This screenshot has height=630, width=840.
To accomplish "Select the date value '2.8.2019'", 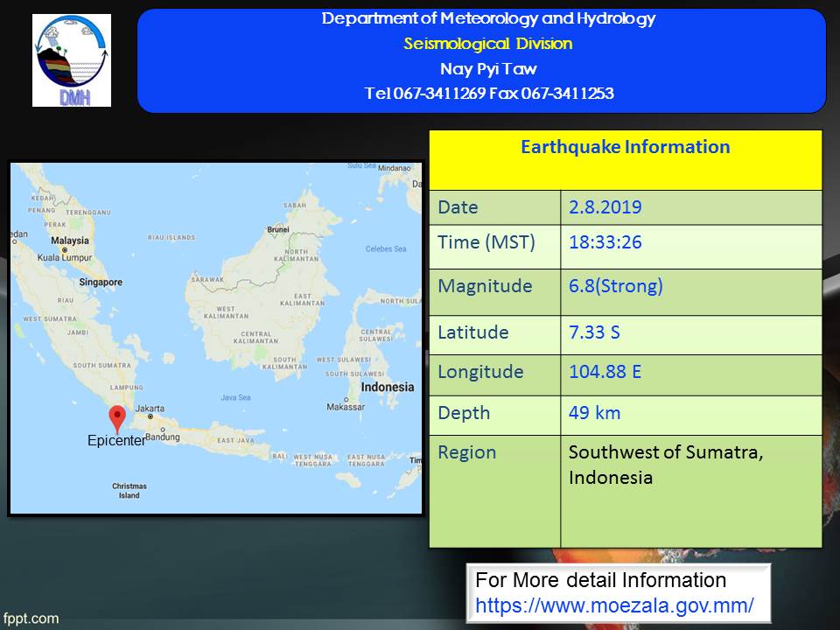I will click(x=605, y=207).
